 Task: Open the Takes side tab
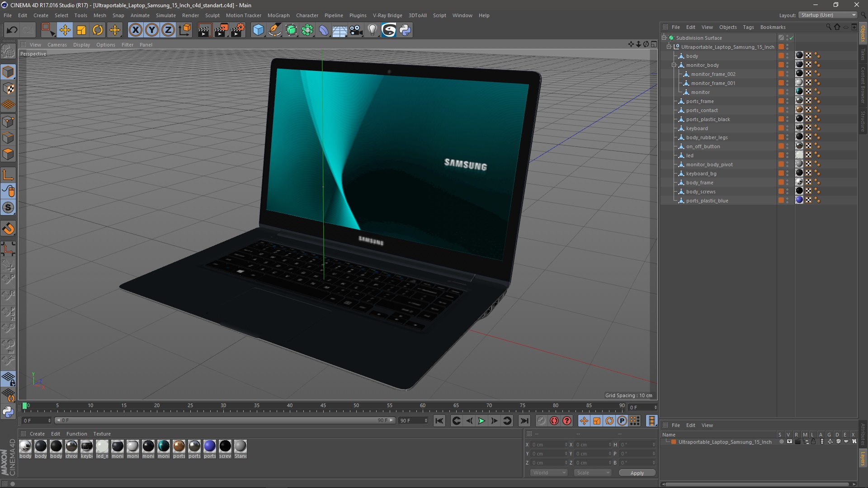pos(863,55)
